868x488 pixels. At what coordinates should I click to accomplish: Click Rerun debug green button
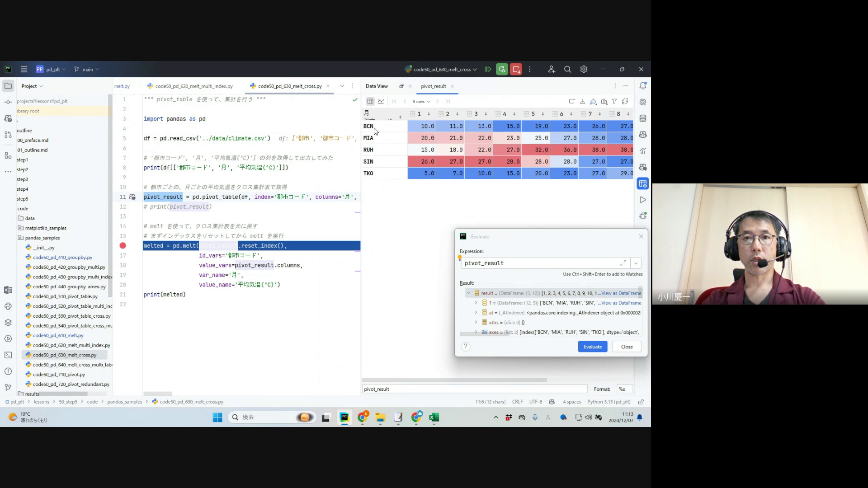(501, 69)
